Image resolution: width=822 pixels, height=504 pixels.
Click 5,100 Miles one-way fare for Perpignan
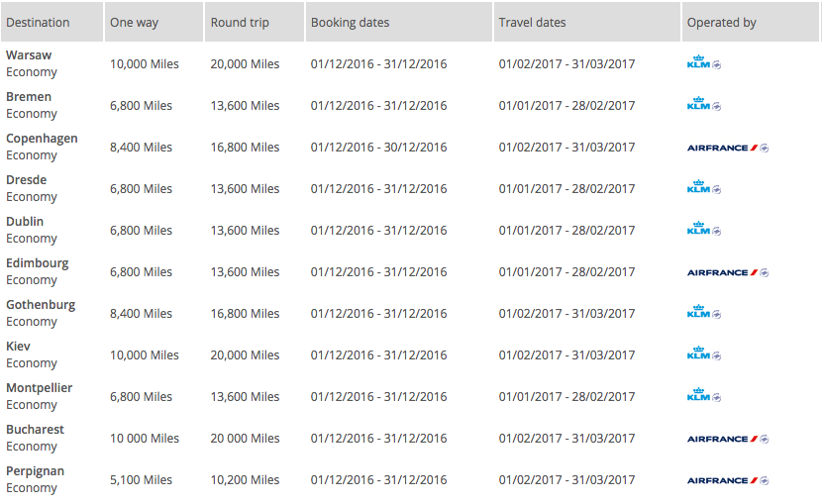pyautogui.click(x=141, y=480)
